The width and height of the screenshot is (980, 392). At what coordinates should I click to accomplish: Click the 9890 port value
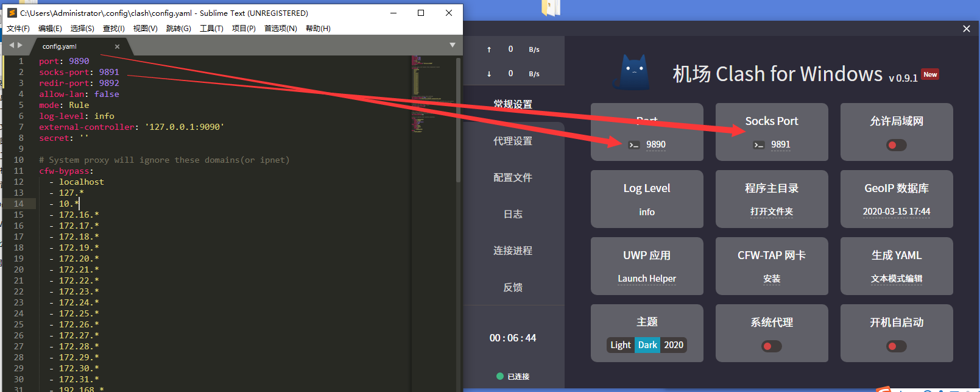point(656,144)
